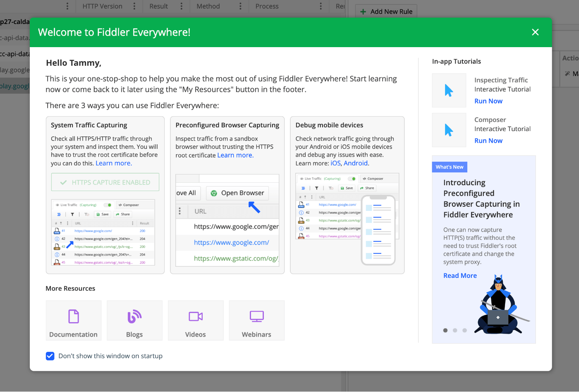The height and width of the screenshot is (392, 579).
Task: Open the Videos resource icon
Action: coord(196,317)
